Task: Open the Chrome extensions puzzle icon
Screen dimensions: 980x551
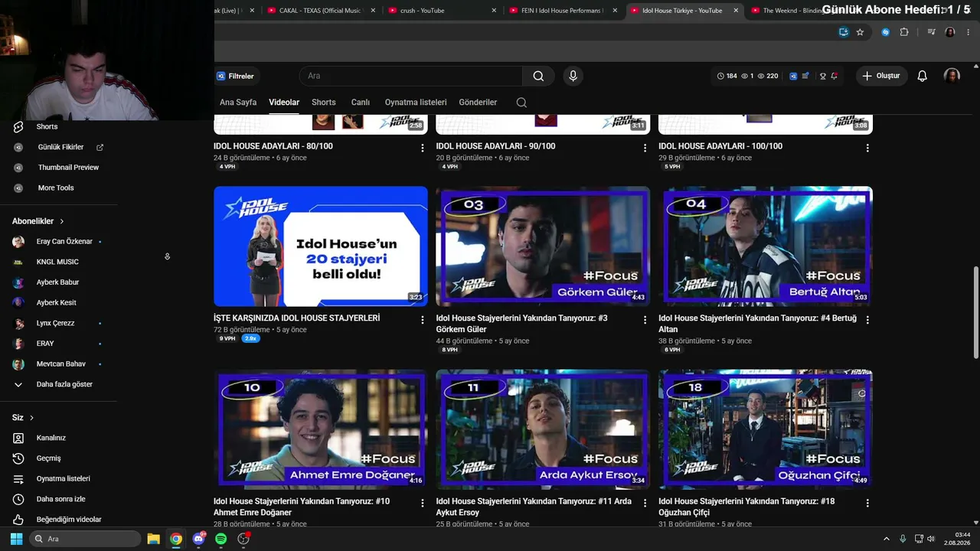Action: tap(904, 32)
